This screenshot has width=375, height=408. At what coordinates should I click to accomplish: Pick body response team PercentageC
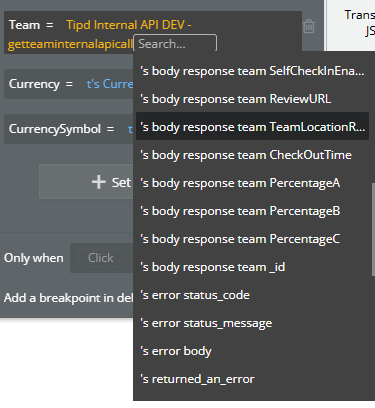[252, 239]
